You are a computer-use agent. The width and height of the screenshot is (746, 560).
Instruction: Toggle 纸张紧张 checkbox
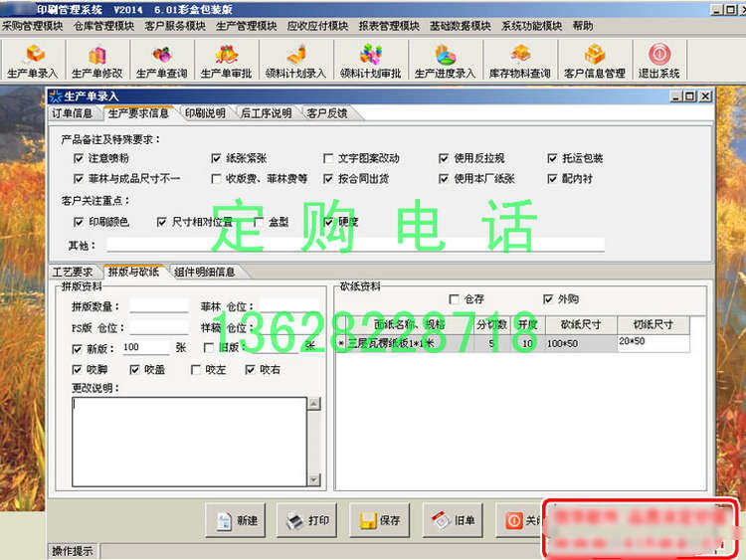click(x=216, y=158)
